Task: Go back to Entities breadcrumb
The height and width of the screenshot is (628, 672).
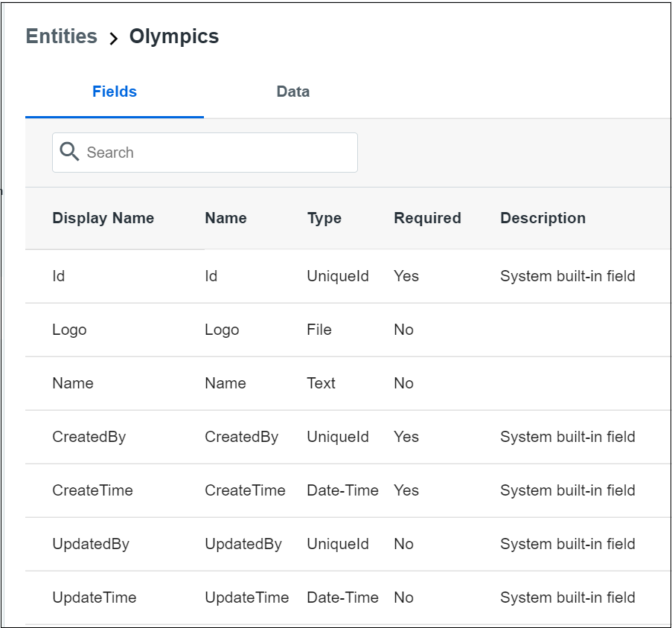Action: click(62, 36)
